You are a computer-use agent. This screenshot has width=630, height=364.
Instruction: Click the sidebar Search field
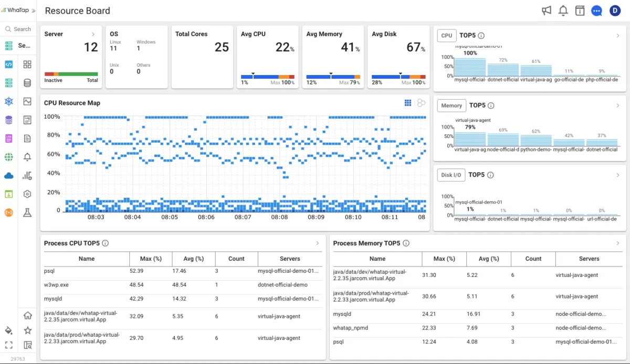click(x=22, y=29)
